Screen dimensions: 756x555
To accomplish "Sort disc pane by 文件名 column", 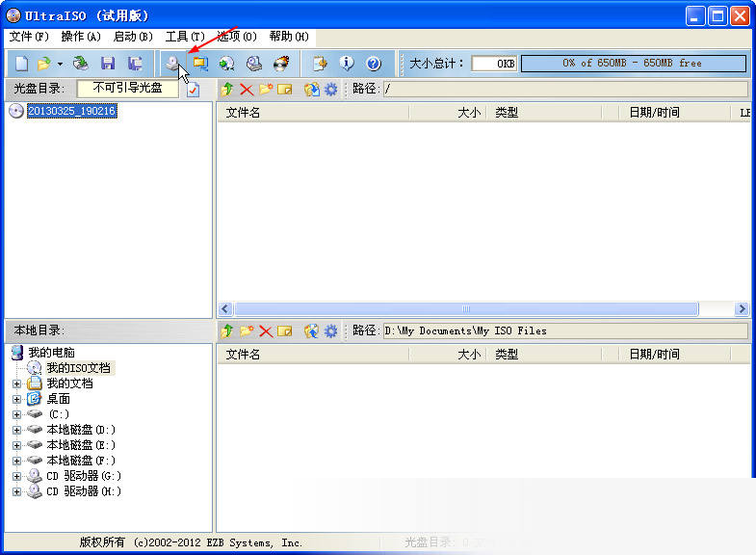I will pyautogui.click(x=313, y=113).
